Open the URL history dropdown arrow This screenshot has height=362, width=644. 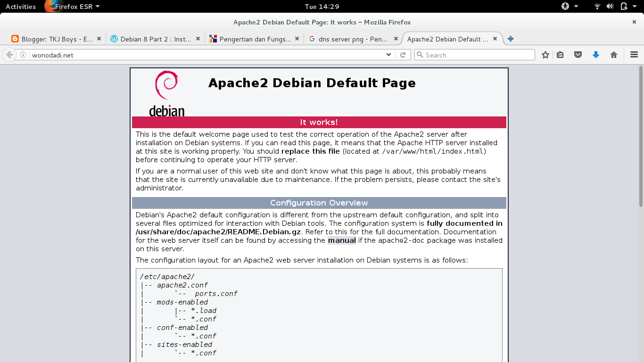[388, 55]
